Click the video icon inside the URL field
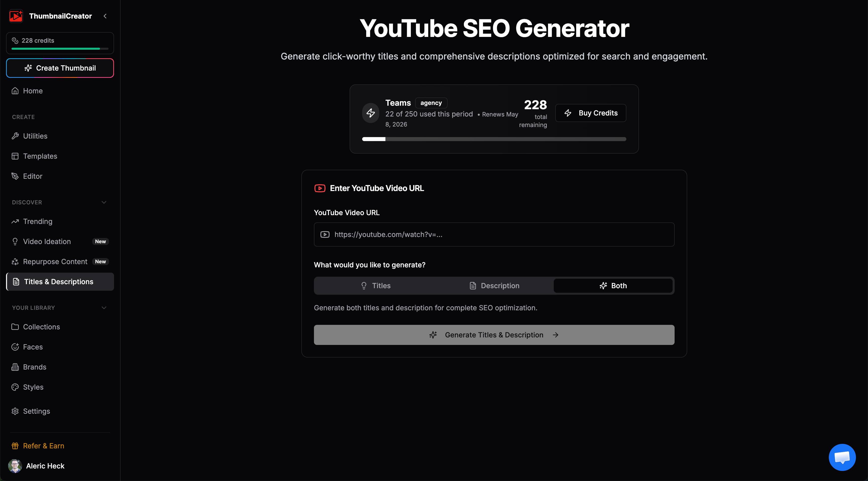The width and height of the screenshot is (868, 481). [325, 234]
